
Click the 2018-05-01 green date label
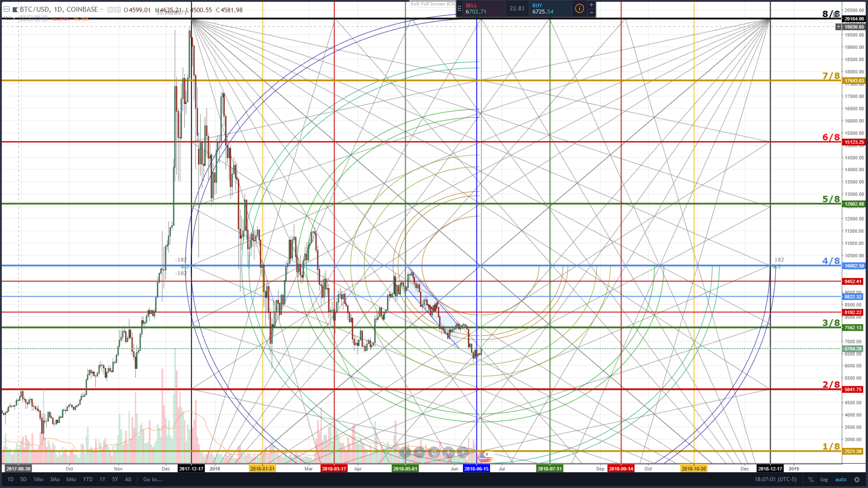[406, 469]
